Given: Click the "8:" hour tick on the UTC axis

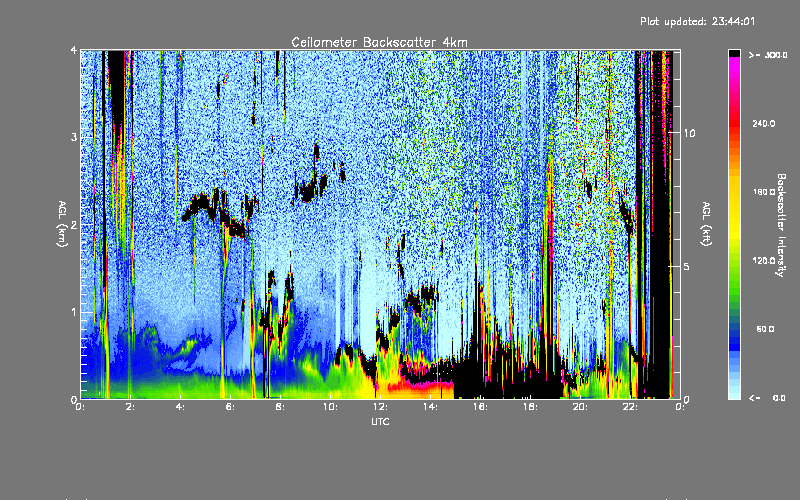Looking at the screenshot, I should (281, 407).
